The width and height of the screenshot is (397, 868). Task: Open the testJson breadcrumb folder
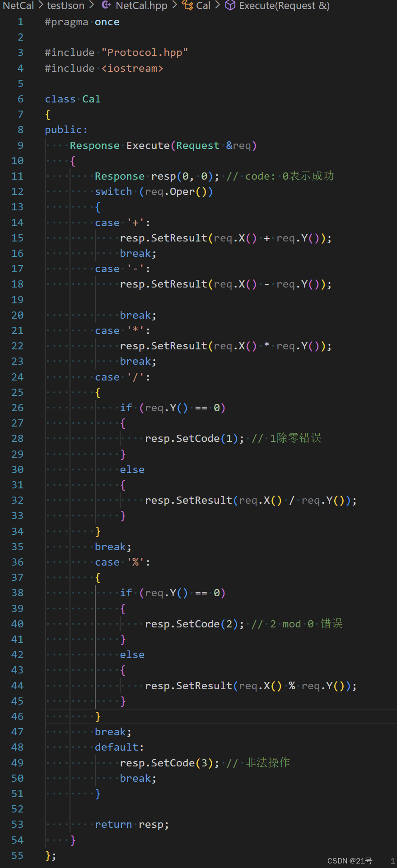pyautogui.click(x=65, y=6)
